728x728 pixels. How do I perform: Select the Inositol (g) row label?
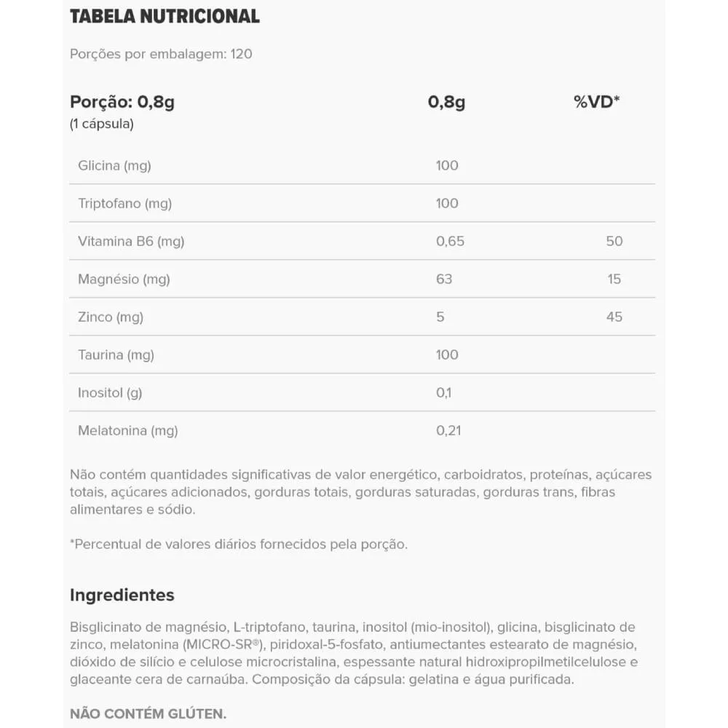point(110,392)
